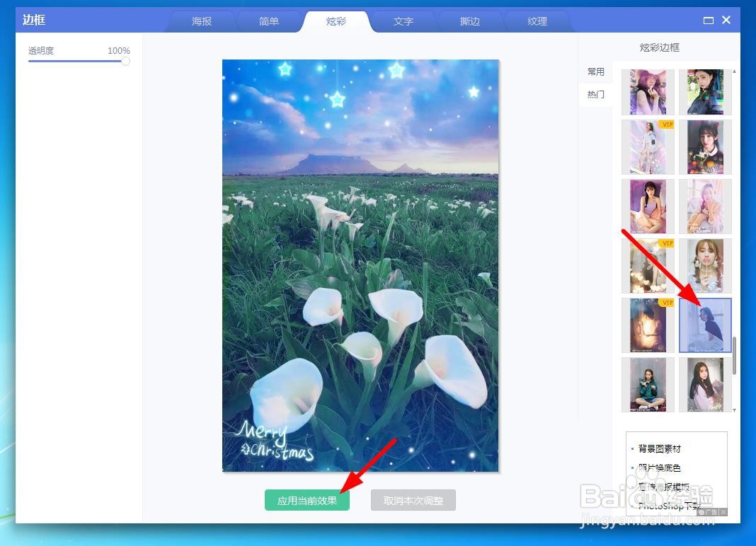The height and width of the screenshot is (546, 756).
Task: Choose frame with long-haired girl in lilac
Action: coord(705,385)
